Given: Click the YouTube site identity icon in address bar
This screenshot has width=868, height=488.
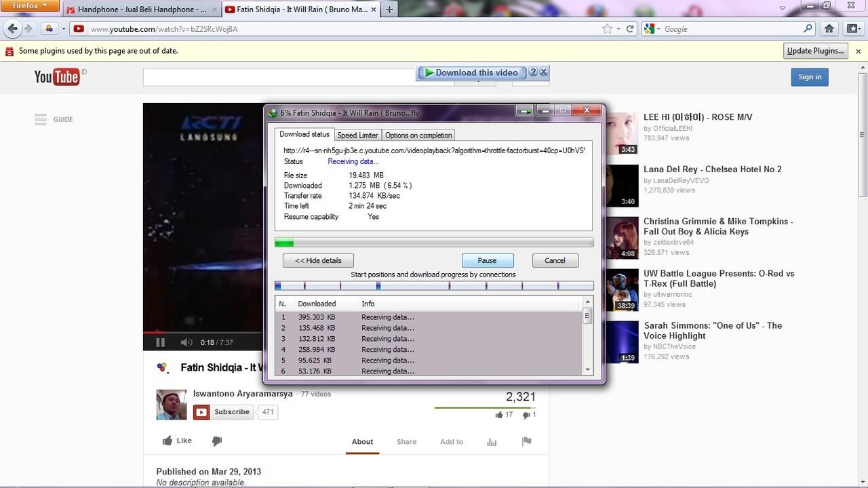Looking at the screenshot, I should pos(79,29).
